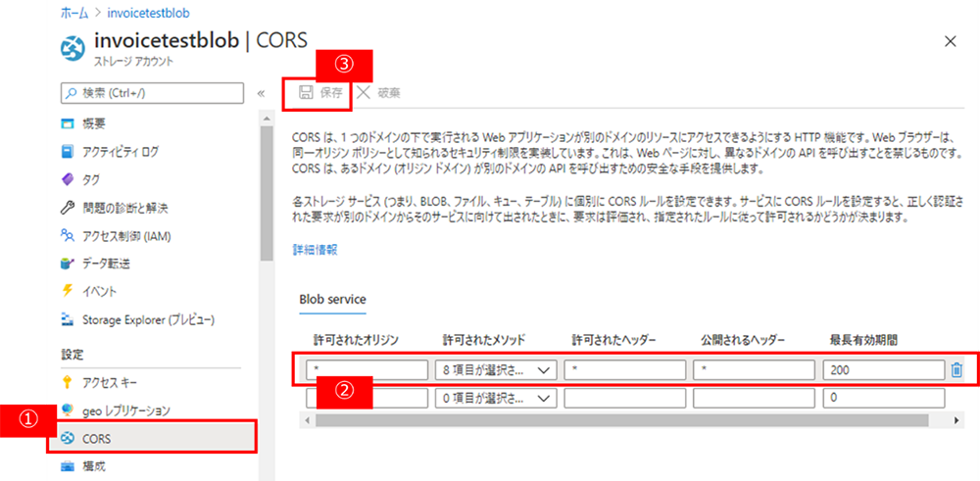Click the 公開されるヘッダー column header

pos(743,339)
